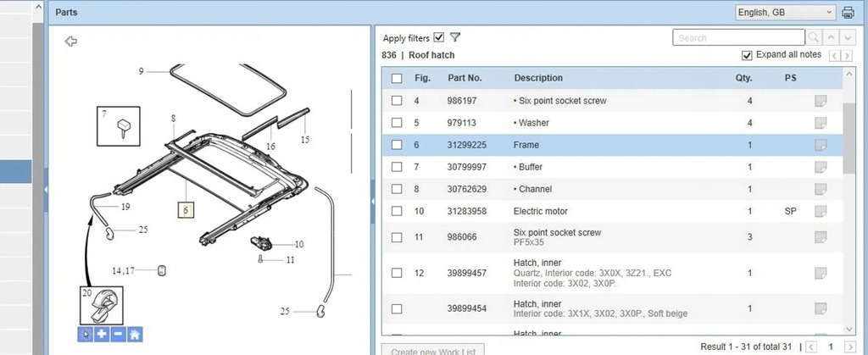This screenshot has height=355, width=868.
Task: Sort by the Part No. column header
Action: [x=465, y=78]
